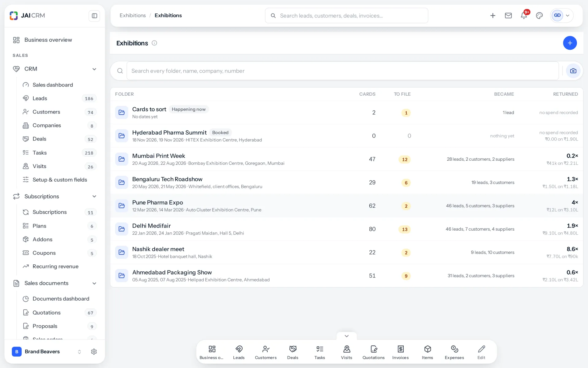Click the camera scan card button

[573, 71]
